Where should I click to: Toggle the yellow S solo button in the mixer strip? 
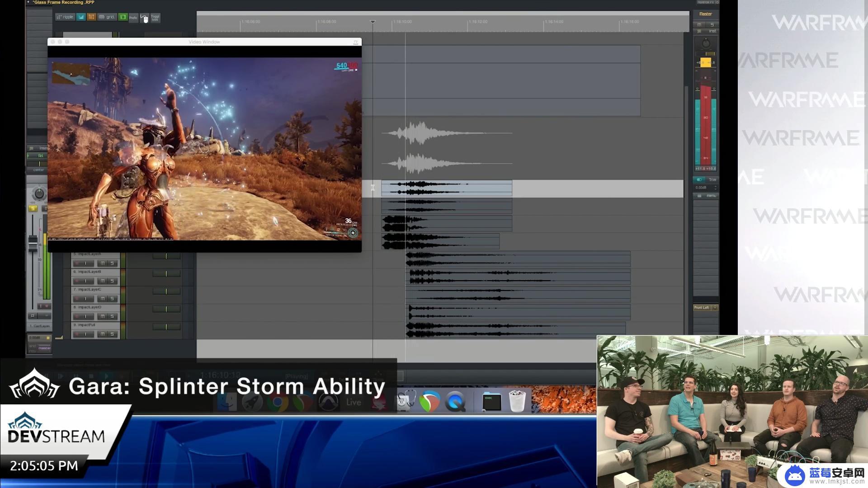point(33,208)
